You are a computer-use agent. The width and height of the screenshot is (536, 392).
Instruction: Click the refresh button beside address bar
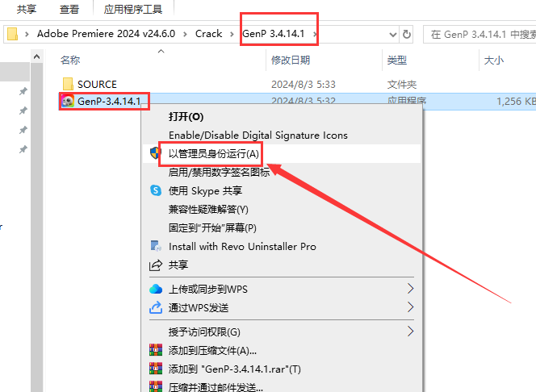click(407, 34)
